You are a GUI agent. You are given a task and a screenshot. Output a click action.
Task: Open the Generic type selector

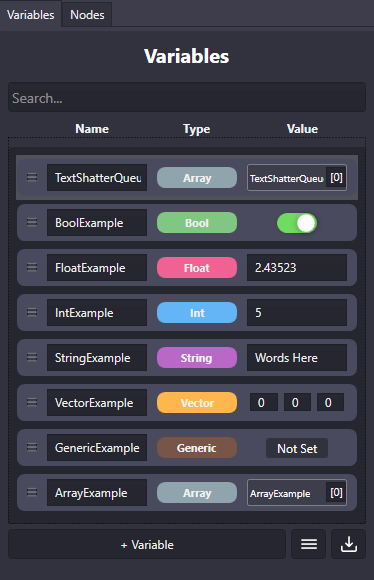[x=197, y=448]
